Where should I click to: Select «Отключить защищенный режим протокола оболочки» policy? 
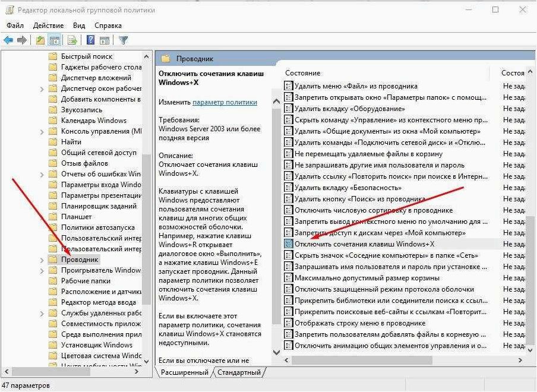pyautogui.click(x=384, y=289)
